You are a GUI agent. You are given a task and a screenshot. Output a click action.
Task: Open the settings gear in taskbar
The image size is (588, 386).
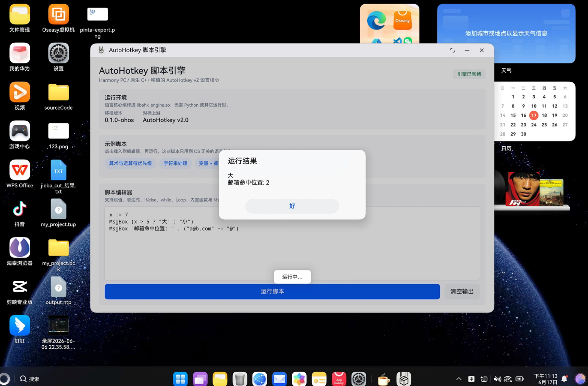pos(359,379)
